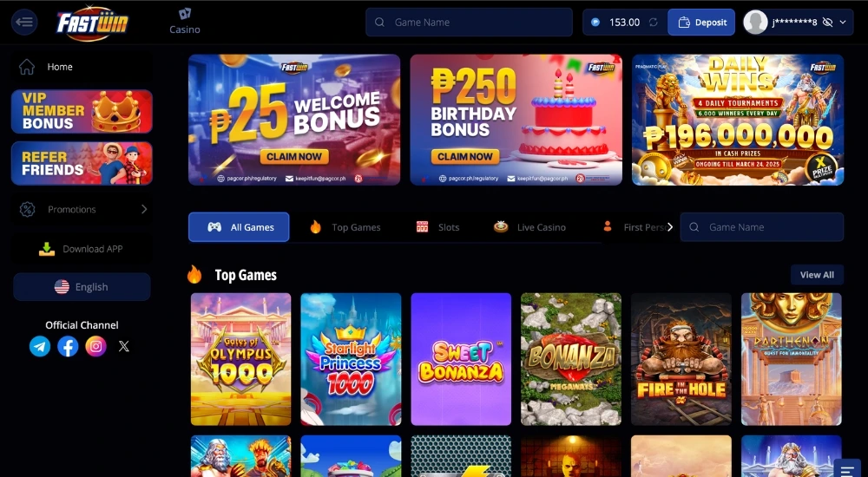Open the Sweet Bonanza game thumbnail
Image resolution: width=868 pixels, height=477 pixels.
click(461, 359)
